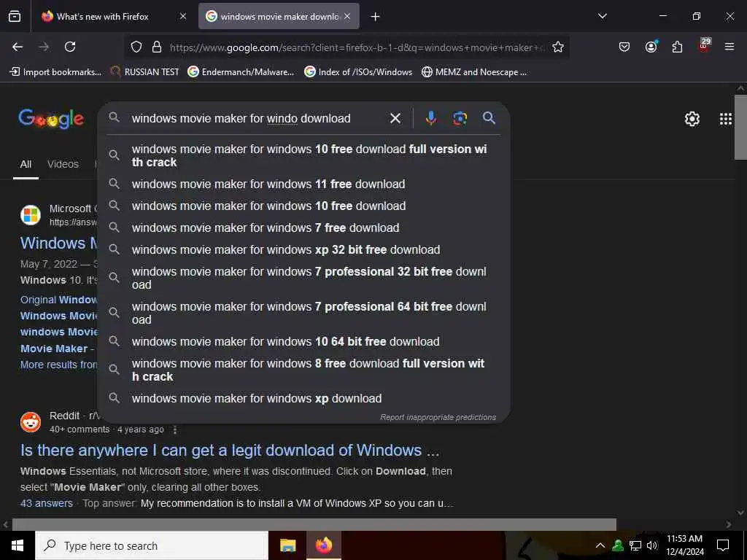This screenshot has width=747, height=560.
Task: Show hidden system tray icons chevron
Action: (x=600, y=545)
